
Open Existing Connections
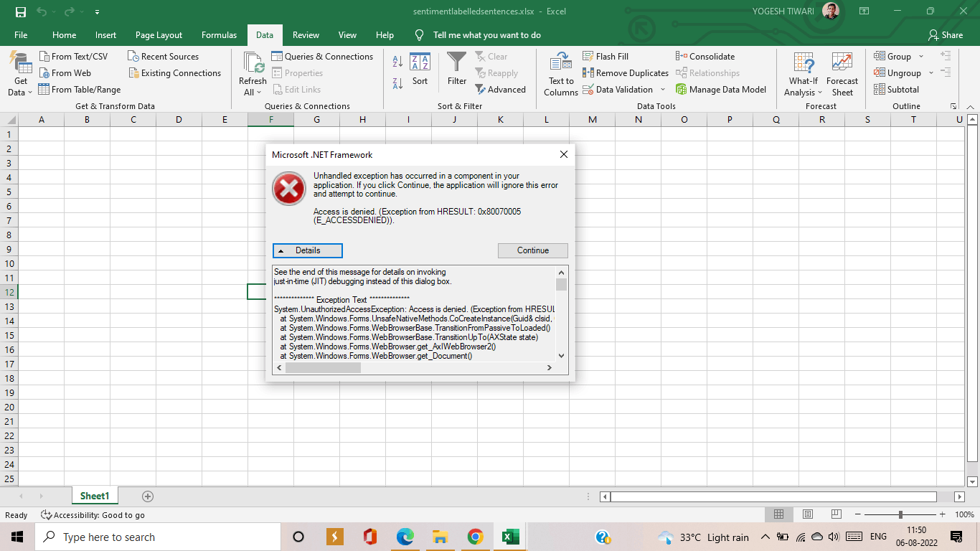click(175, 72)
